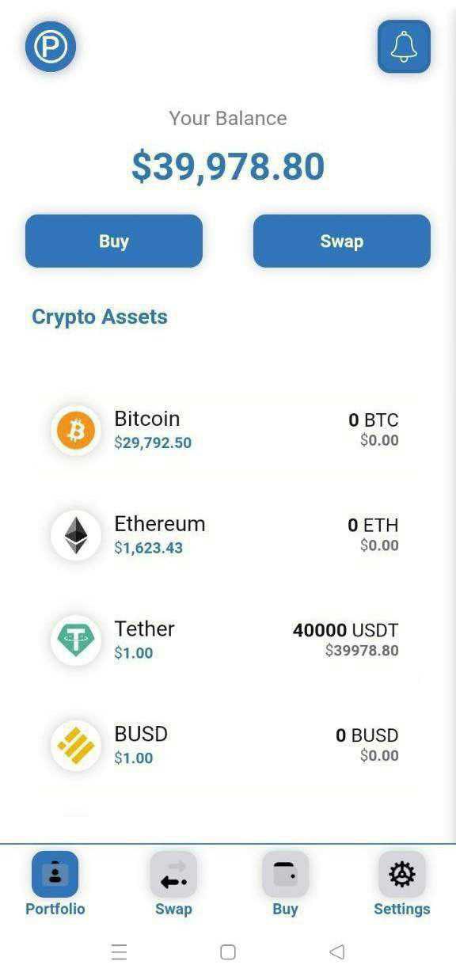Open the Bitcoin asset row
The height and width of the screenshot is (980, 456).
228,431
